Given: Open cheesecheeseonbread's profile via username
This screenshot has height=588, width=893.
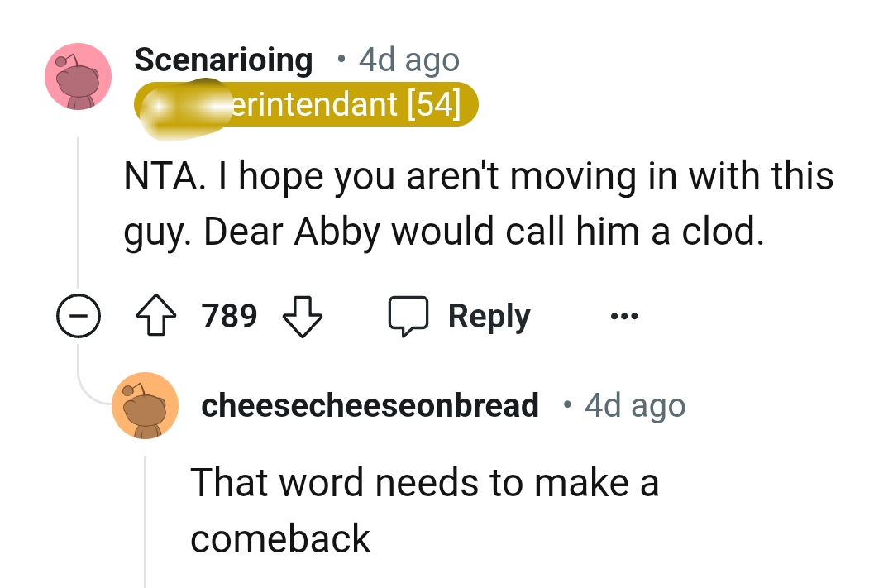Looking at the screenshot, I should point(370,404).
